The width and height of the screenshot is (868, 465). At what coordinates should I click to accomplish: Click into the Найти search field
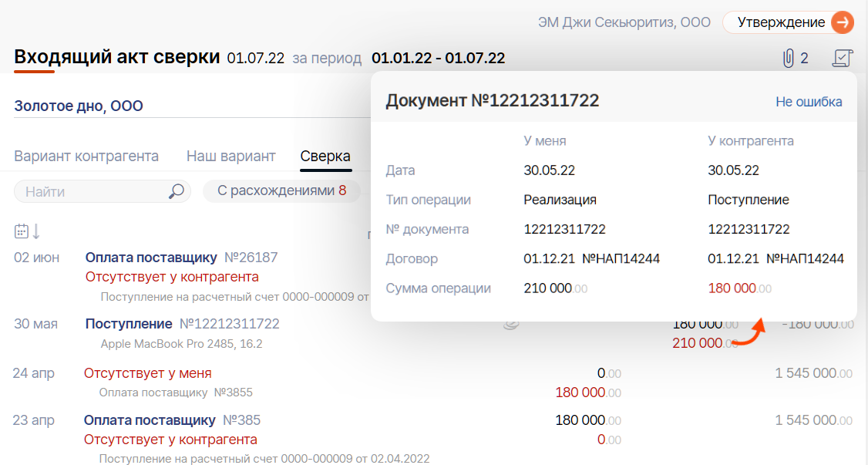click(x=93, y=191)
